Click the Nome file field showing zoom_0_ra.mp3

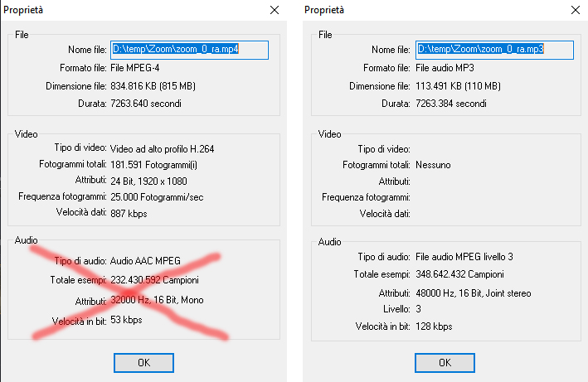click(494, 50)
